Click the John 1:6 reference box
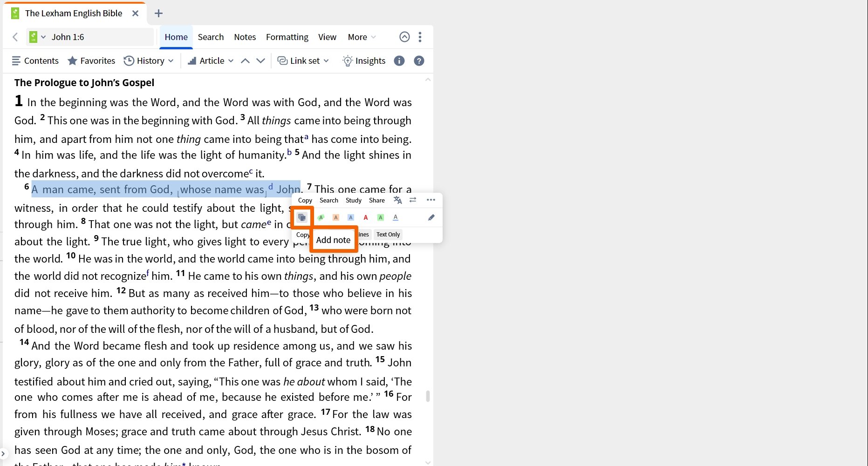The width and height of the screenshot is (868, 466). [100, 37]
